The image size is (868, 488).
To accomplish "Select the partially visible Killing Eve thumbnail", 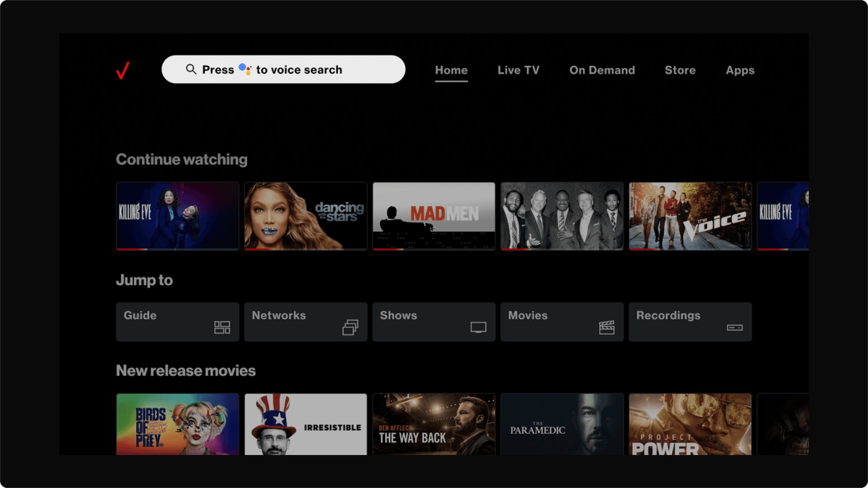I will click(783, 216).
